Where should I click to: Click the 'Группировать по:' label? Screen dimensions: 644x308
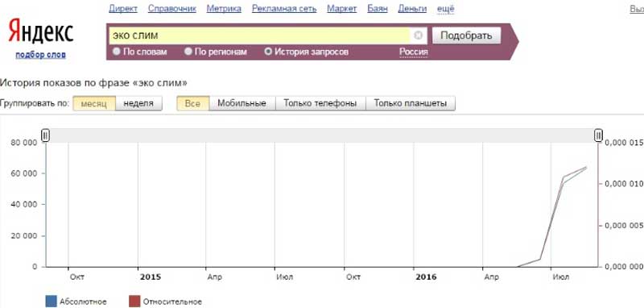(35, 104)
